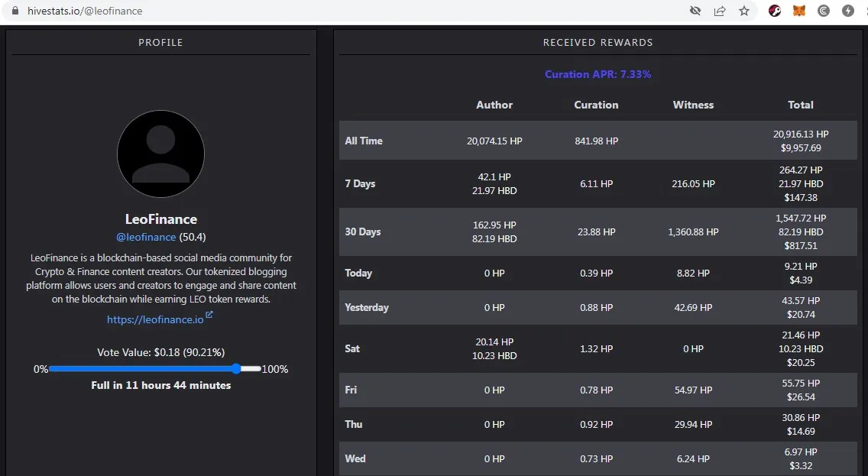Click the external link icon beside leofinance.io
Screen dimensions: 868x476
click(209, 314)
